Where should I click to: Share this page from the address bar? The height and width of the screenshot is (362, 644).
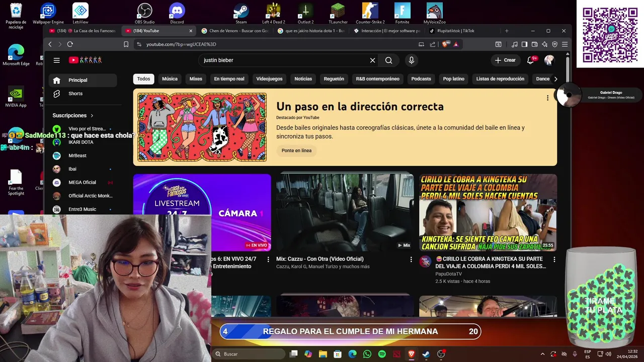pyautogui.click(x=432, y=44)
